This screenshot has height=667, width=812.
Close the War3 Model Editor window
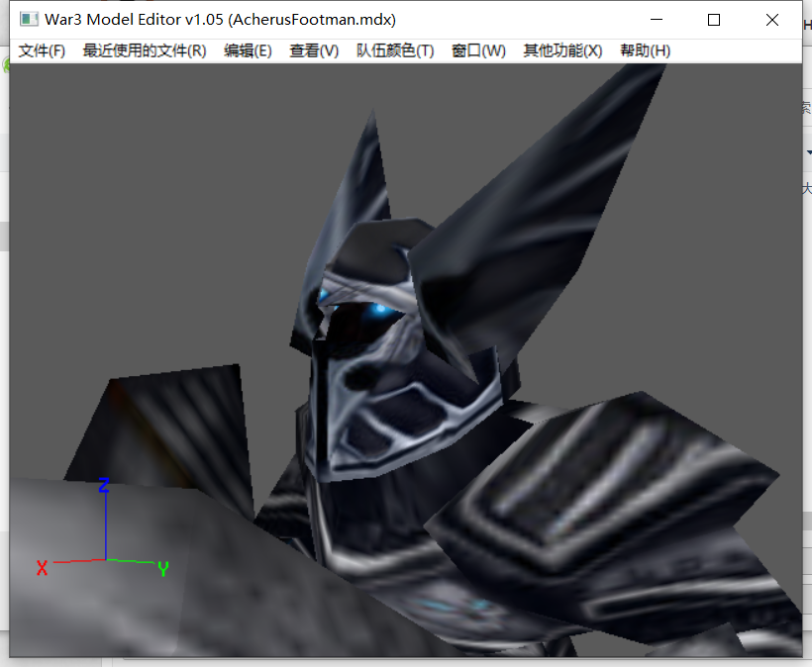[x=772, y=20]
